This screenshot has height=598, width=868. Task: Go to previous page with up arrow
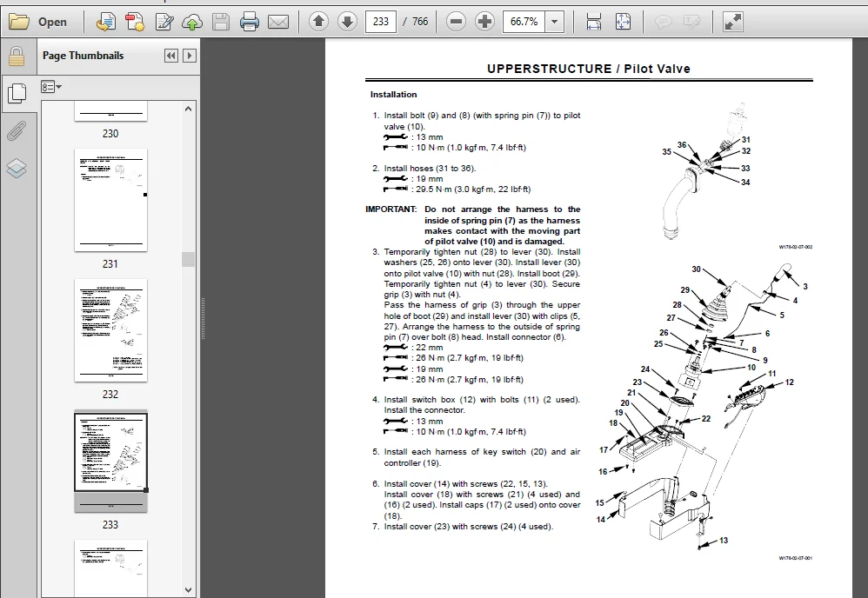(318, 22)
